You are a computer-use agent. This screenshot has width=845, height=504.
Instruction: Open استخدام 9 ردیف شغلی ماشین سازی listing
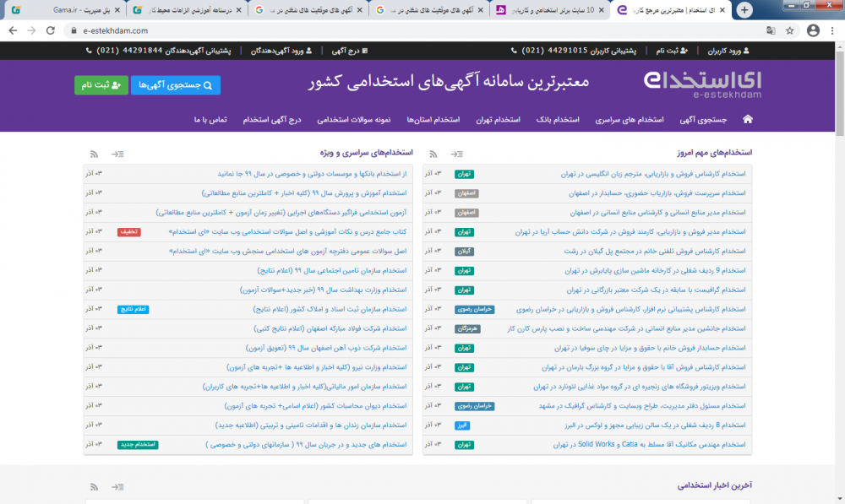pos(655,270)
